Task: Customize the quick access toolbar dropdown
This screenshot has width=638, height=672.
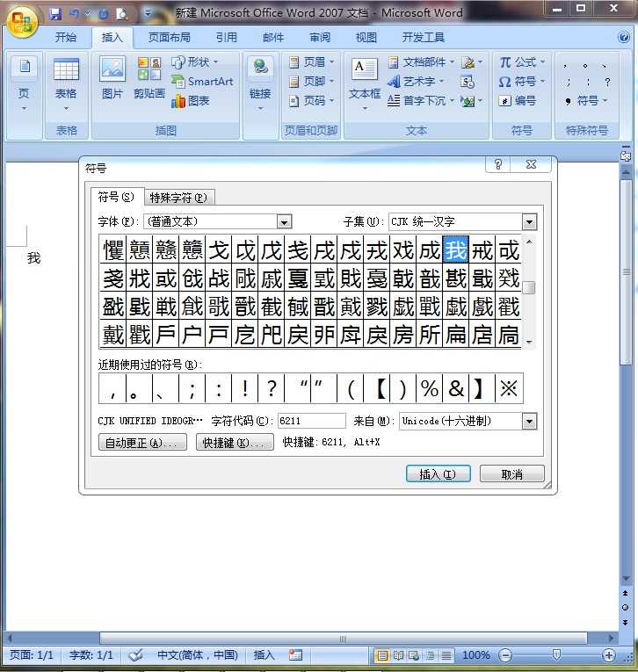Action: 148,14
